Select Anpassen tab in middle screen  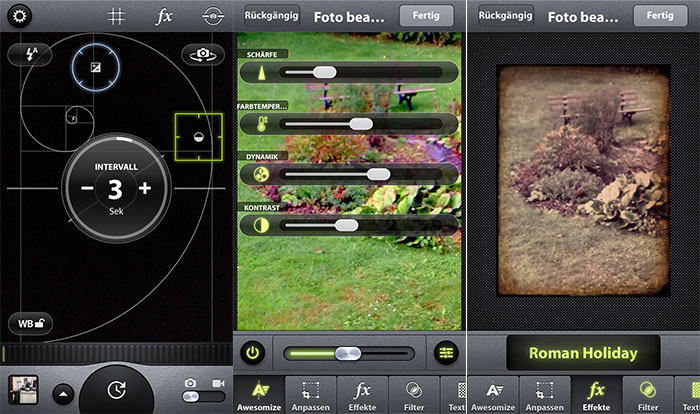[x=311, y=395]
